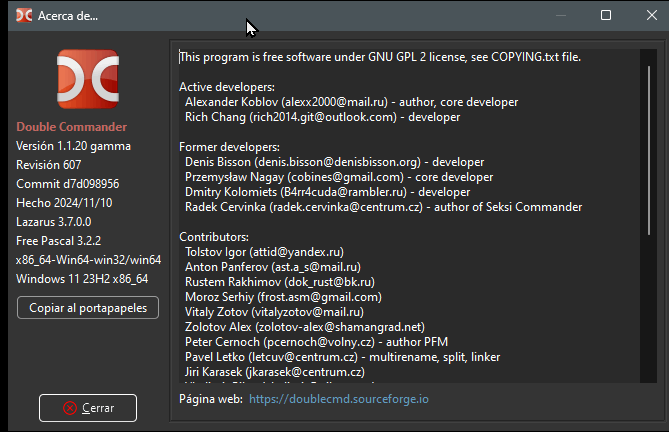Click the Radek Cervinka Seksi Commander line
Screen dimensions: 669x432
[383, 207]
